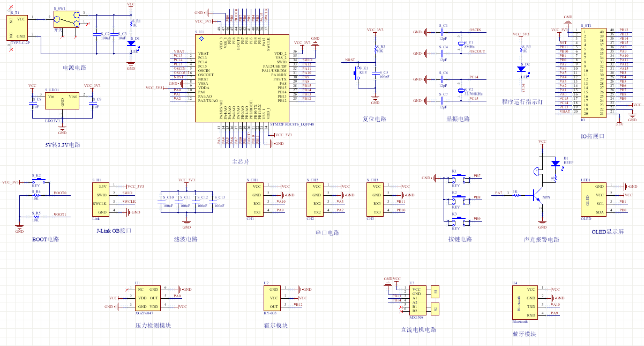
Task: Select the '按键电路' label
Action: pos(460,239)
